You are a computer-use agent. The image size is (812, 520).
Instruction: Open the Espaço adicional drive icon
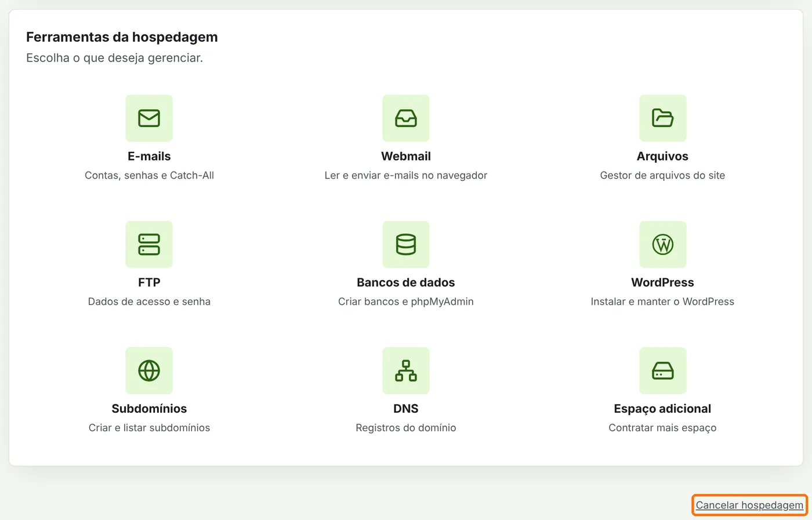663,371
